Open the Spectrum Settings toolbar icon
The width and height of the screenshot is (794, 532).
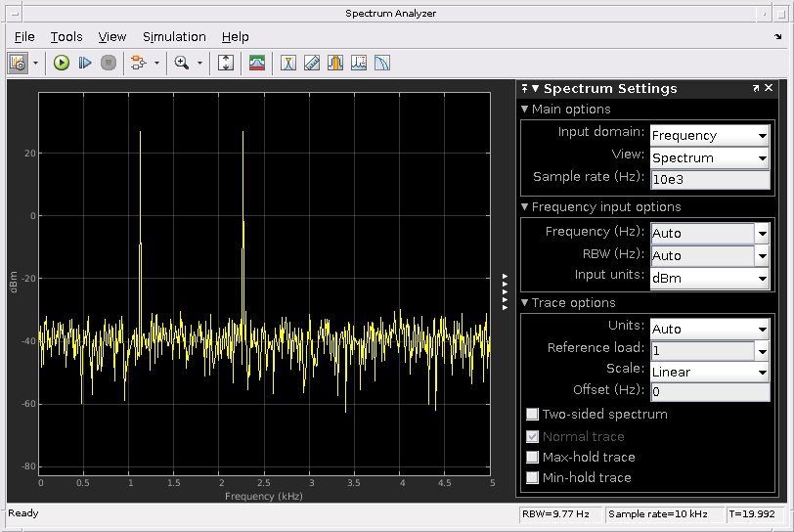tap(257, 63)
